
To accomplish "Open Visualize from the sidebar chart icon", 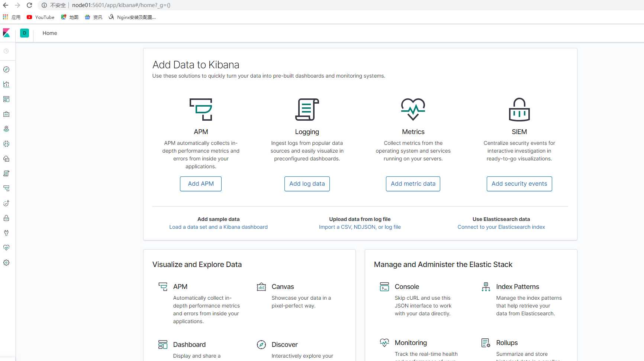I will tap(6, 84).
